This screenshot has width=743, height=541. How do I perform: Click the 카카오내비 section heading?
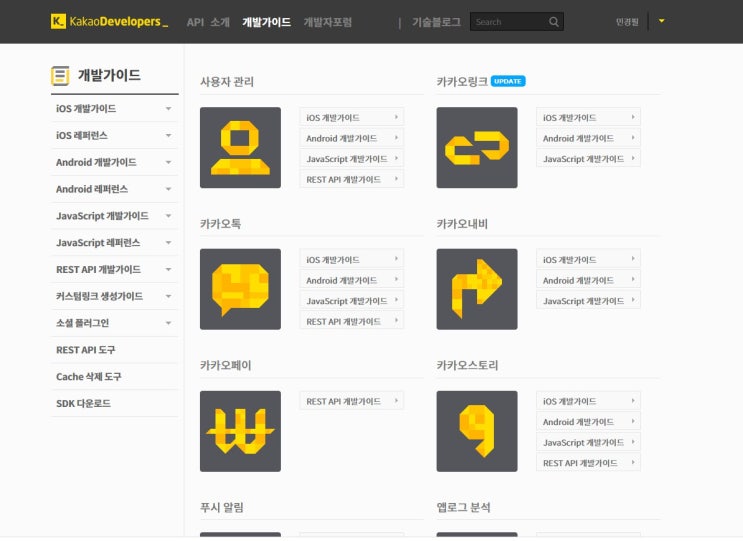(462, 224)
